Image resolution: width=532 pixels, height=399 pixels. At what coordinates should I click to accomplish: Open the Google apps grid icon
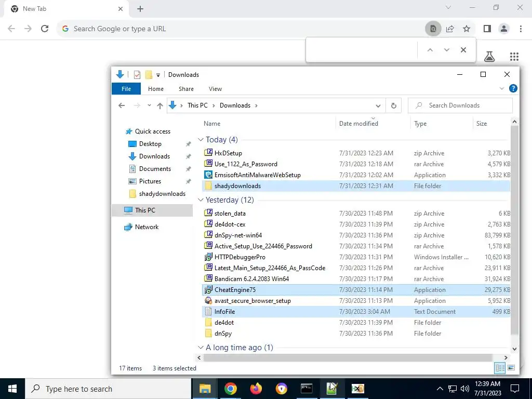[x=514, y=56]
